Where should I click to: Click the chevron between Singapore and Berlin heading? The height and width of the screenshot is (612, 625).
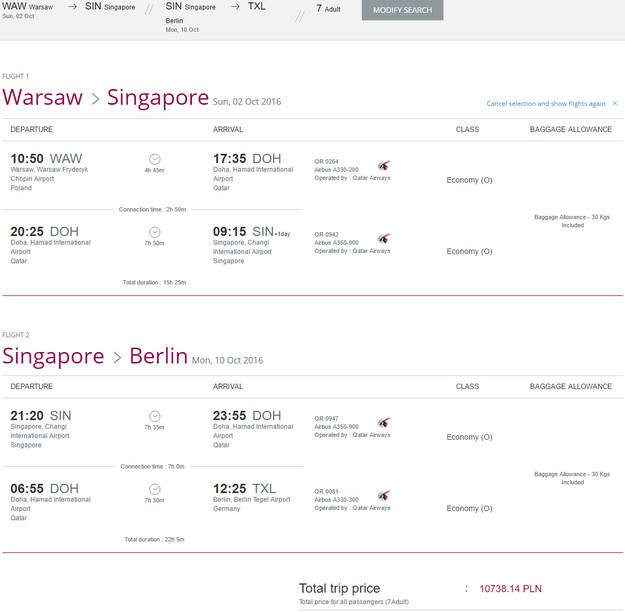click(117, 357)
